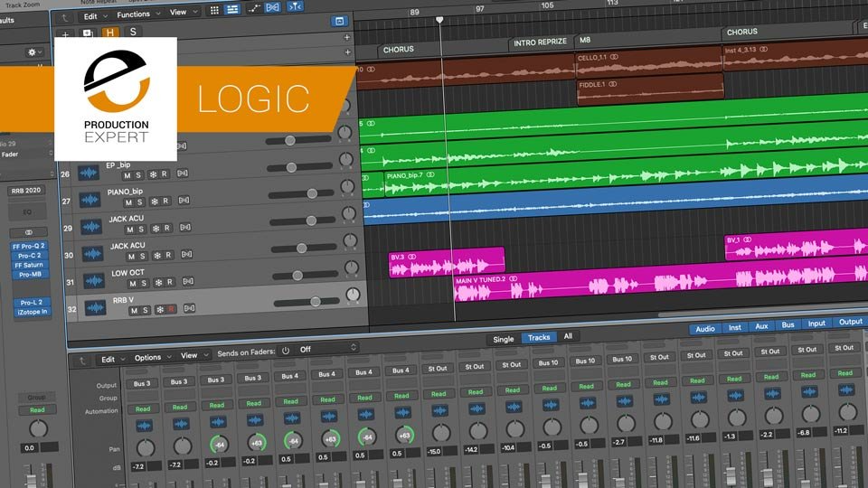This screenshot has width=868, height=488.
Task: Open the Pro-C 2 plug-in slot
Action: (29, 256)
